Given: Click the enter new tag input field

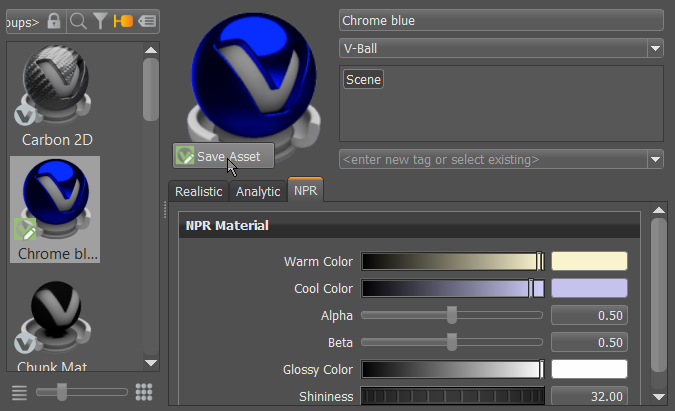Looking at the screenshot, I should click(x=493, y=160).
